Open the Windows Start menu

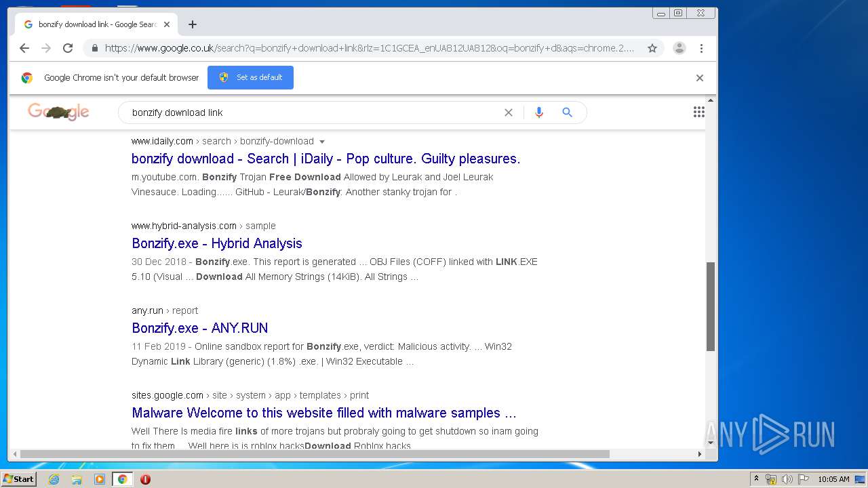(x=19, y=479)
